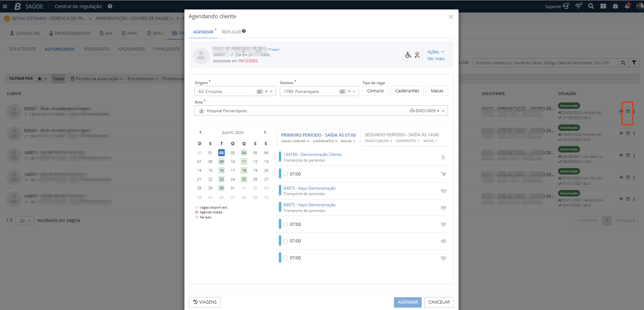The width and height of the screenshot is (644, 310).
Task: Click the Trocar link beside patient name
Action: click(273, 50)
